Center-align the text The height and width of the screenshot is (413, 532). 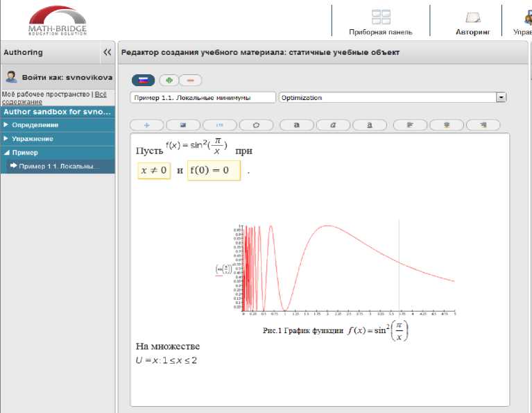447,125
